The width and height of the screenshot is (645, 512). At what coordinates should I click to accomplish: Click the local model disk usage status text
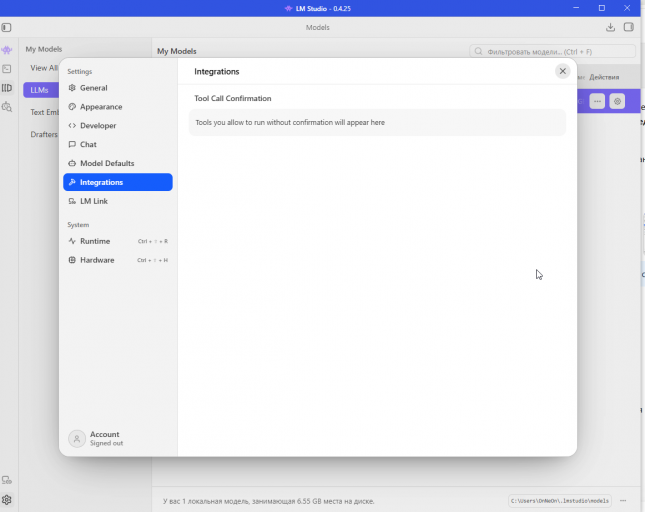coord(269,501)
